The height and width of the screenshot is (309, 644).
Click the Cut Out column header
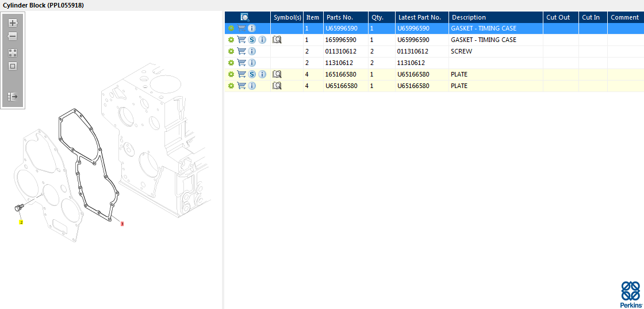click(561, 17)
